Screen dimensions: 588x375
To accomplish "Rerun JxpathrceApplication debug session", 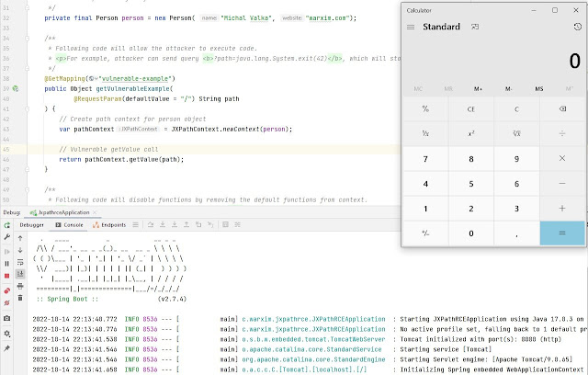I will (6, 225).
